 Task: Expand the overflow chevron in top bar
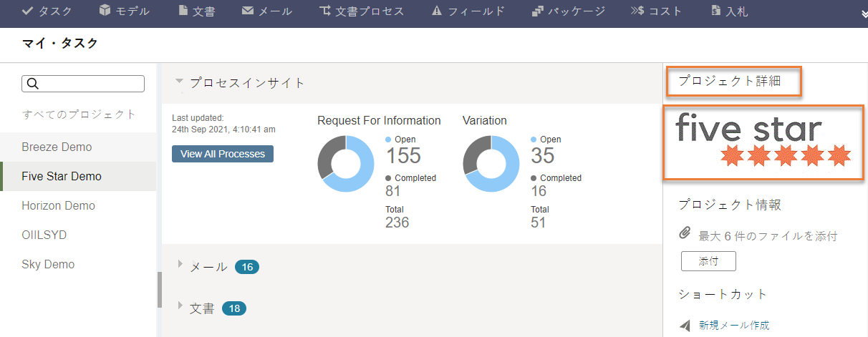[864, 12]
